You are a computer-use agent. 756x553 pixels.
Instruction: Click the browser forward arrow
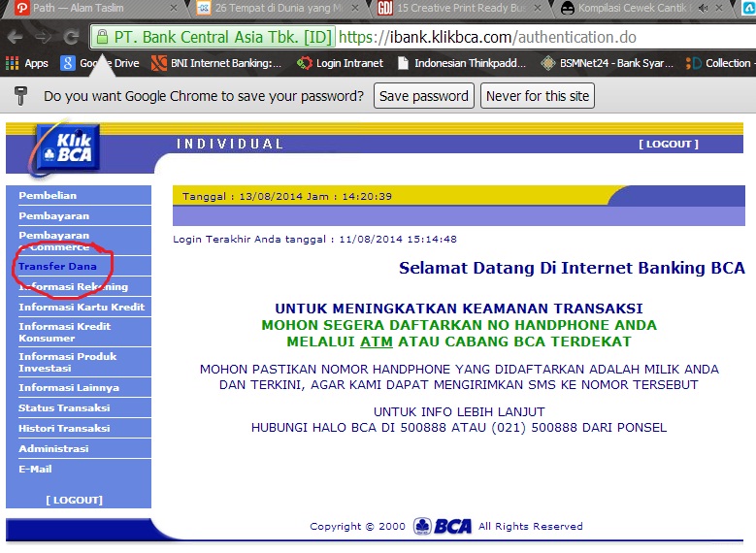[44, 37]
